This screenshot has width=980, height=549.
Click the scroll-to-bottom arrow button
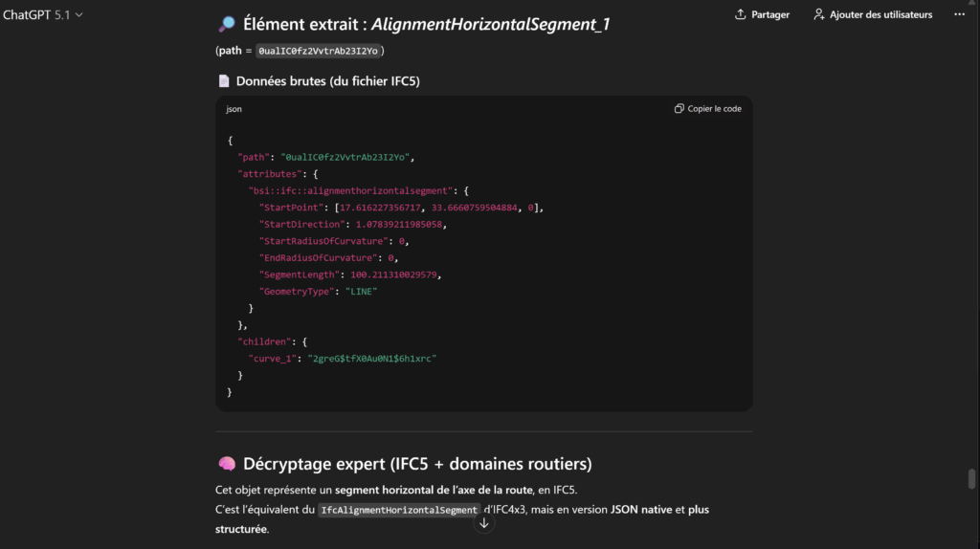pos(484,522)
